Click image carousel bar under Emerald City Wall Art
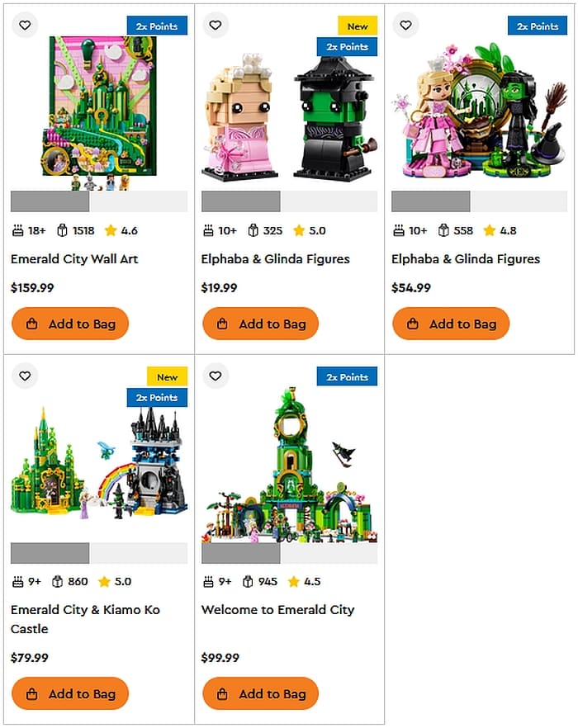This screenshot has height=728, width=578. (99, 201)
